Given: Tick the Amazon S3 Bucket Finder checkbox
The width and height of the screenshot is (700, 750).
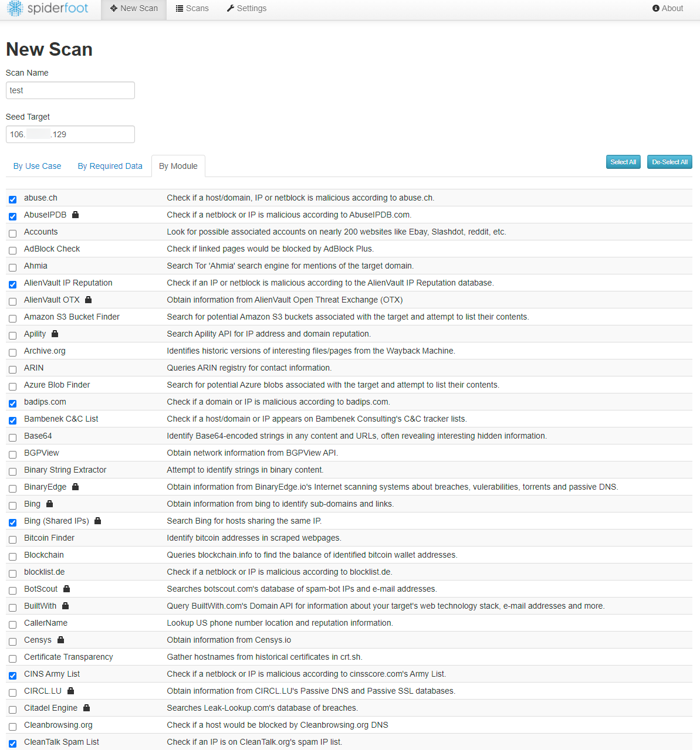Looking at the screenshot, I should point(12,318).
